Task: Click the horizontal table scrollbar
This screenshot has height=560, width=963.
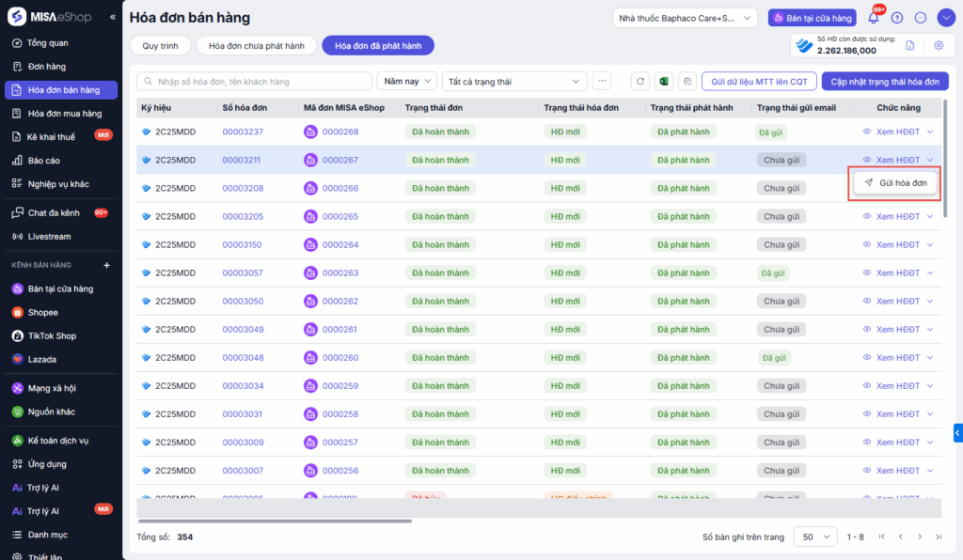Action: 275,521
